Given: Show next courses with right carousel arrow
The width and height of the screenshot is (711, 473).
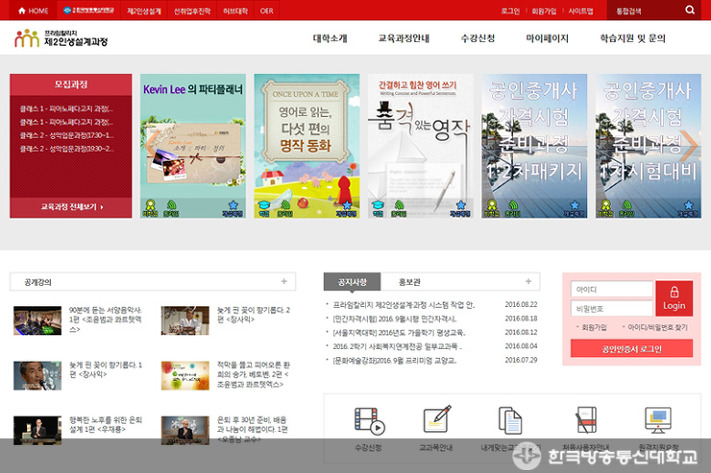Looking at the screenshot, I should point(689,144).
